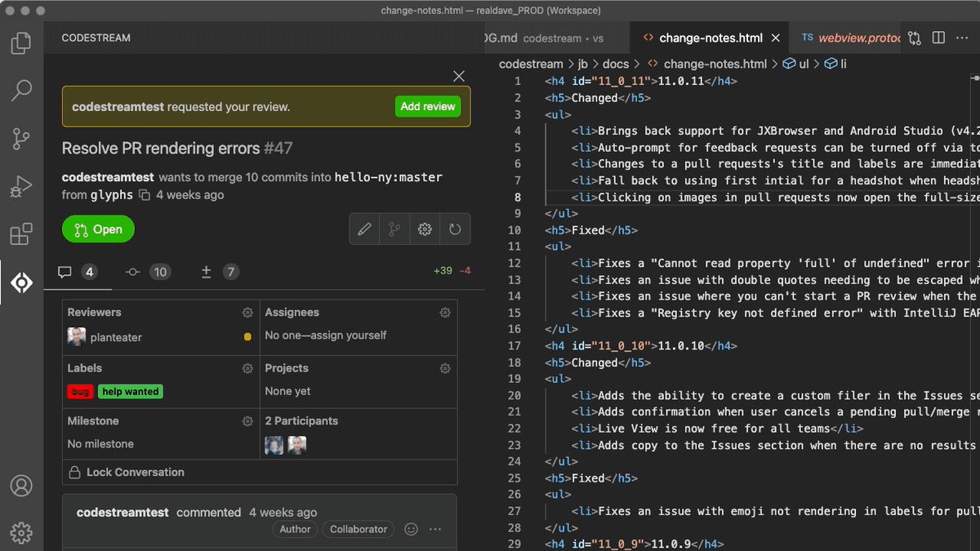Open the ul breadcrumb symbol
Image resolution: width=980 pixels, height=551 pixels.
click(x=796, y=64)
